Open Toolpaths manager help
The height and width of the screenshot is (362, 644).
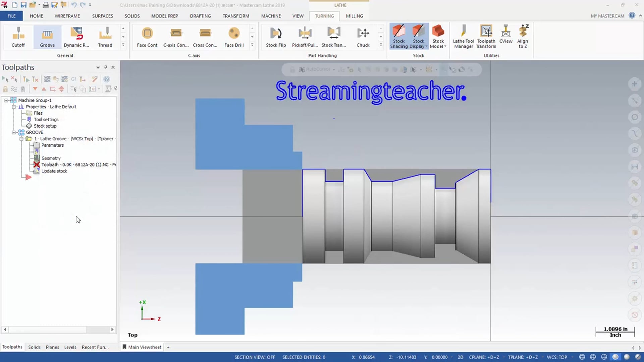pyautogui.click(x=106, y=79)
